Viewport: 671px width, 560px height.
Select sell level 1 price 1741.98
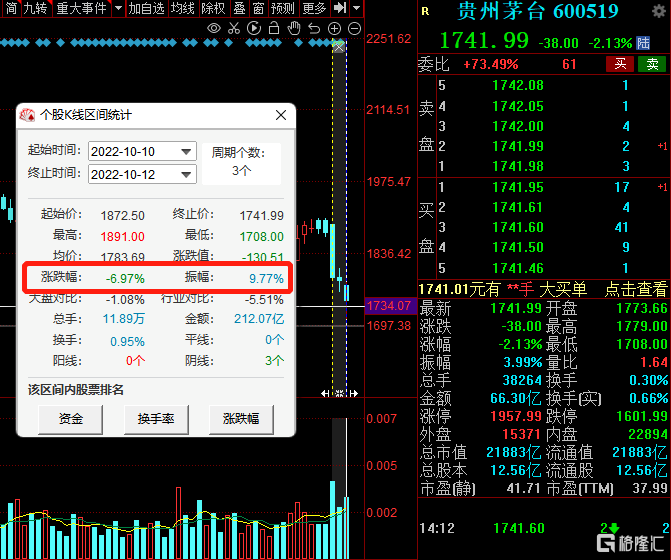(x=518, y=166)
